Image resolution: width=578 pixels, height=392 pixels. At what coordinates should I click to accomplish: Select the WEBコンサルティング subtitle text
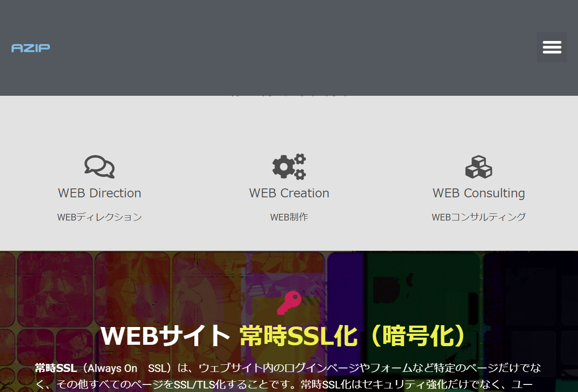(479, 217)
